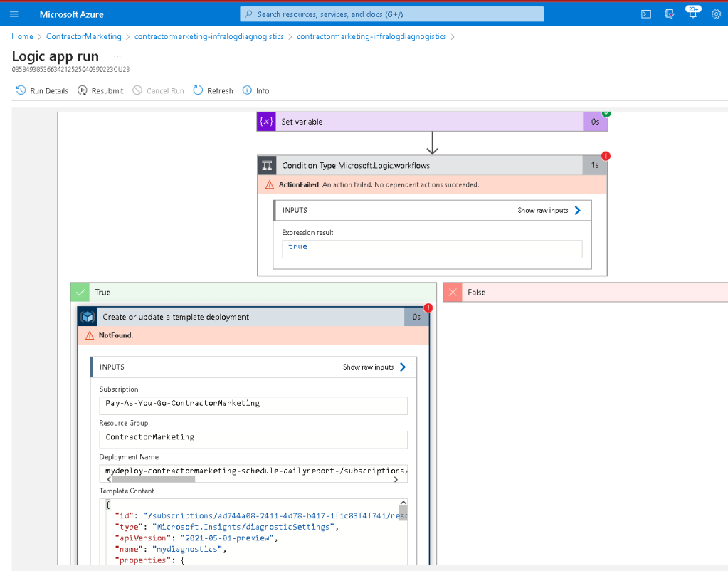This screenshot has height=571, width=728.
Task: Click the ActionFailed error message text
Action: pyautogui.click(x=379, y=185)
